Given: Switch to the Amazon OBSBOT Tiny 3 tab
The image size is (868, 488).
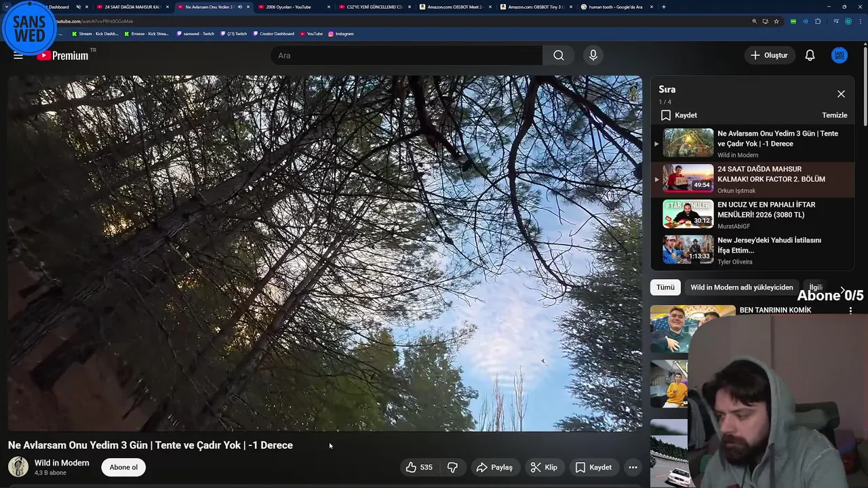Looking at the screenshot, I should coord(535,7).
